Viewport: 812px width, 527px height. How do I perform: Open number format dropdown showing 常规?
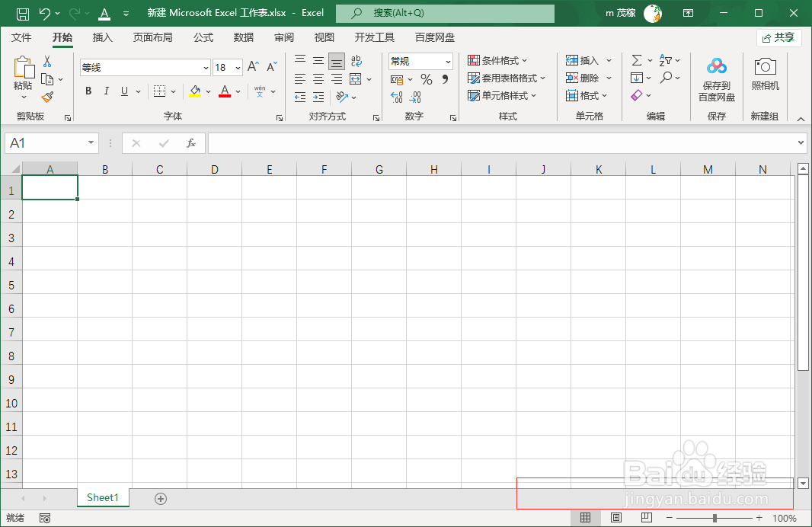click(448, 62)
